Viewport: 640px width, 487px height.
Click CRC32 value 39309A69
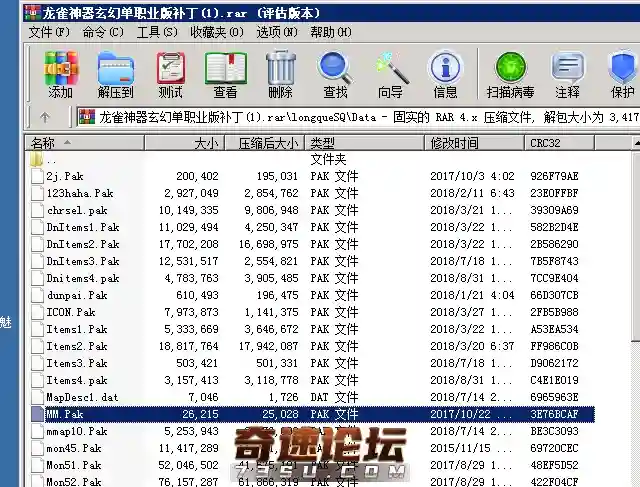click(x=554, y=210)
